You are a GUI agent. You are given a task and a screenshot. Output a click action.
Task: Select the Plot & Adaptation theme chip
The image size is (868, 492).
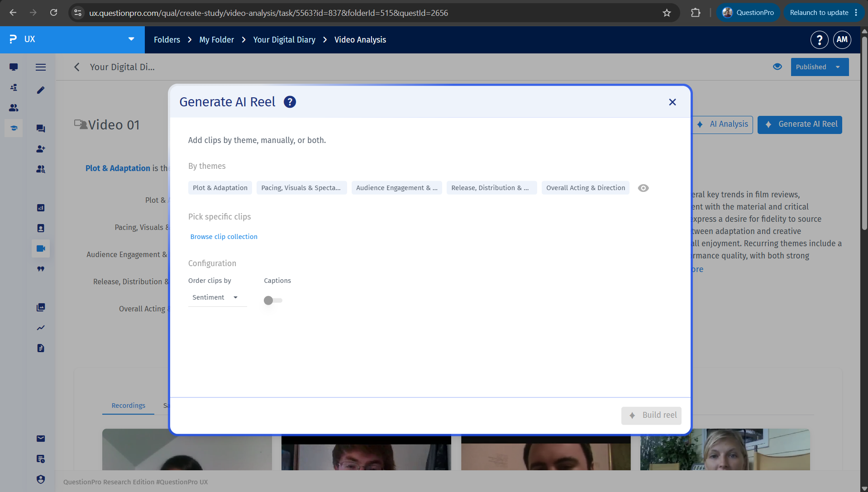[x=220, y=188]
